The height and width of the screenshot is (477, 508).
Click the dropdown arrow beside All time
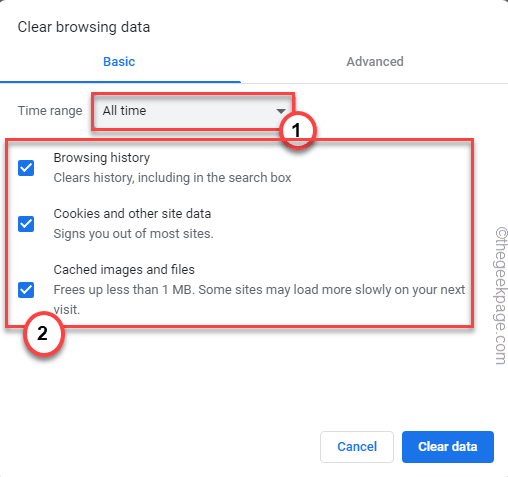(x=281, y=111)
